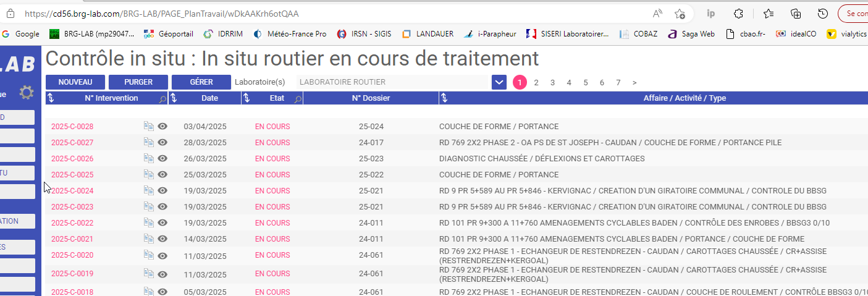Open browser Extensions puzzle icon
Viewport: 868px width, 296px height.
point(738,14)
